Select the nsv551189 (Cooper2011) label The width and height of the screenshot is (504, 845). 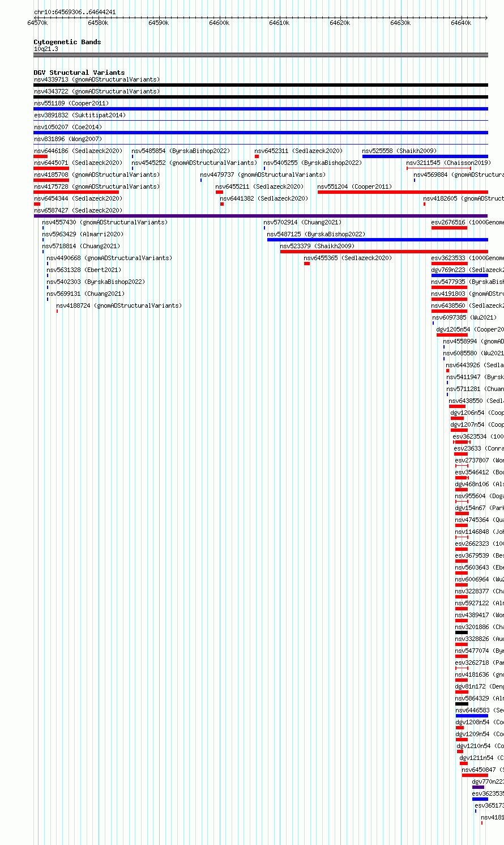pos(71,103)
